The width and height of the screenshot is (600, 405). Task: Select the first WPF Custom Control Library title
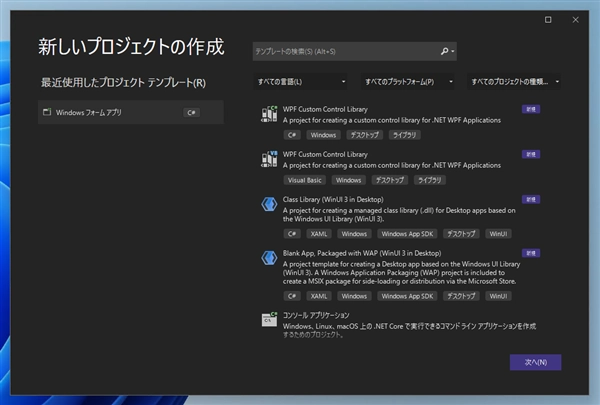coord(325,109)
